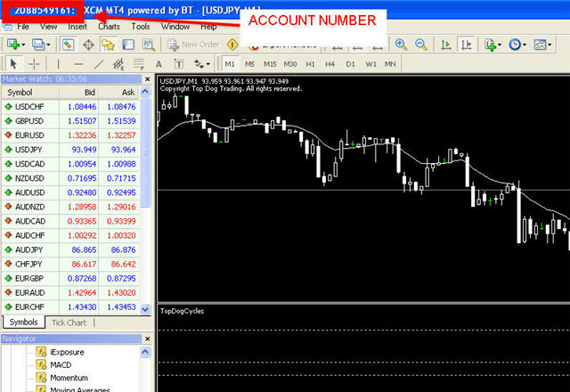Switch to M1 timeframe
Image resolution: width=570 pixels, height=392 pixels.
(230, 64)
